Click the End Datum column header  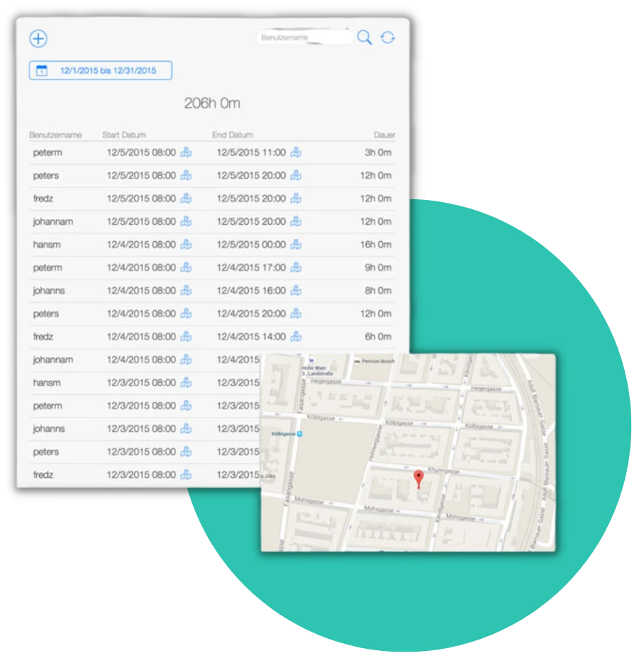tap(233, 135)
